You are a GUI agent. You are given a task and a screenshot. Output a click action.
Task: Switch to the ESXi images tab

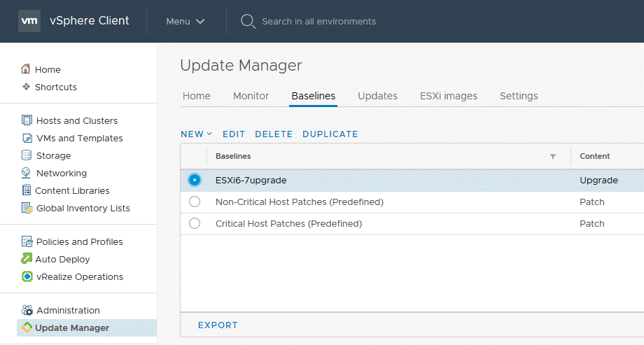[448, 96]
